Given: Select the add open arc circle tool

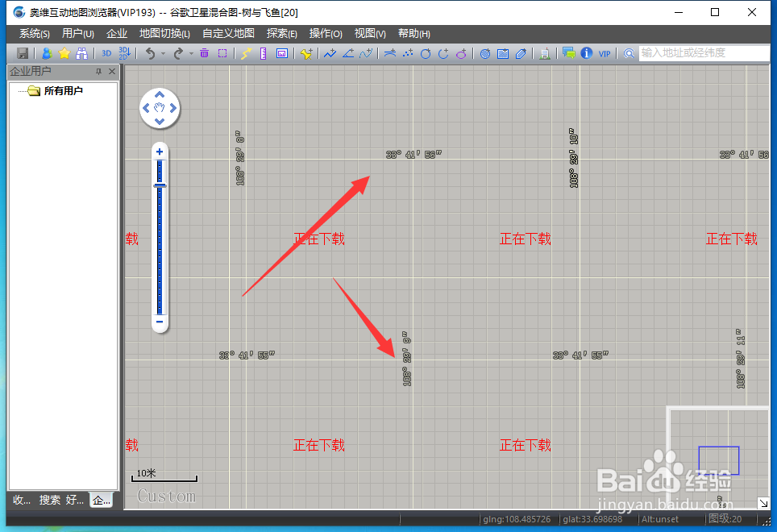Looking at the screenshot, I should [443, 53].
